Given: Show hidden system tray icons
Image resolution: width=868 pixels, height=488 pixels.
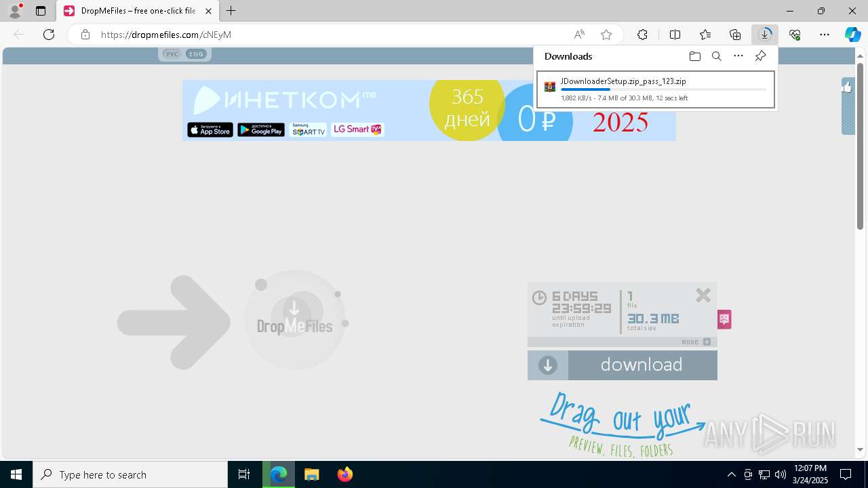Looking at the screenshot, I should click(x=731, y=474).
